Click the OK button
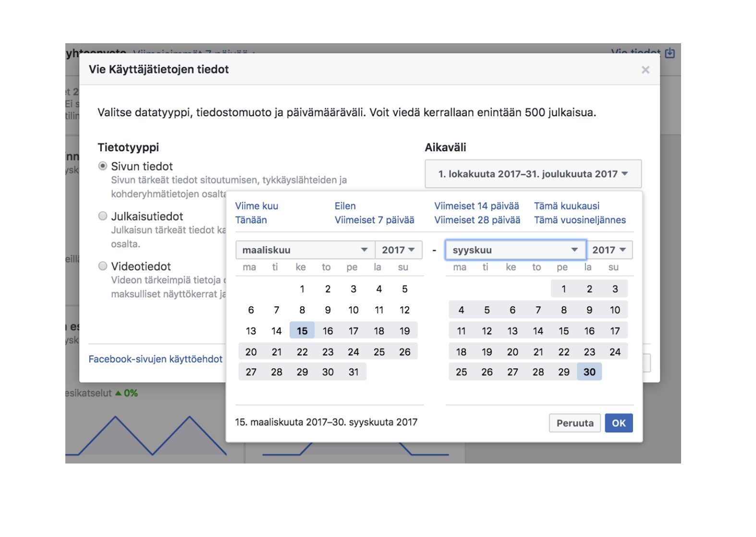Image resolution: width=756 pixels, height=537 pixels. coord(619,423)
